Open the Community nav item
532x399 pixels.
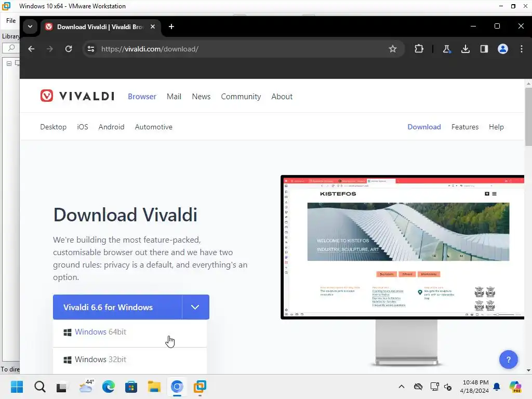coord(241,96)
